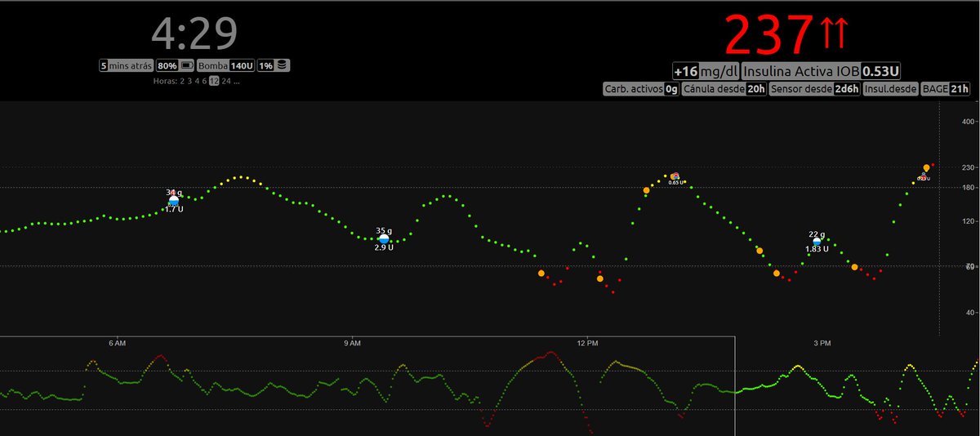Switch to the 24 hours view
The width and height of the screenshot is (980, 436).
point(226,81)
